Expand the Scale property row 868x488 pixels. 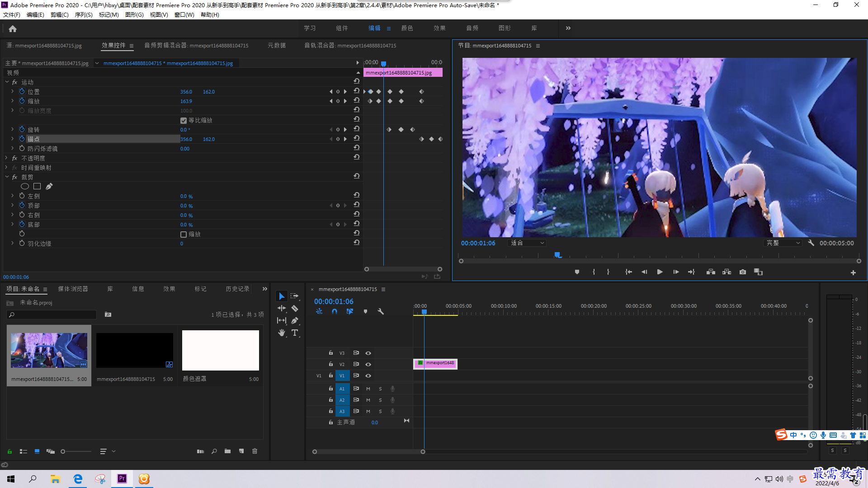[x=13, y=101]
